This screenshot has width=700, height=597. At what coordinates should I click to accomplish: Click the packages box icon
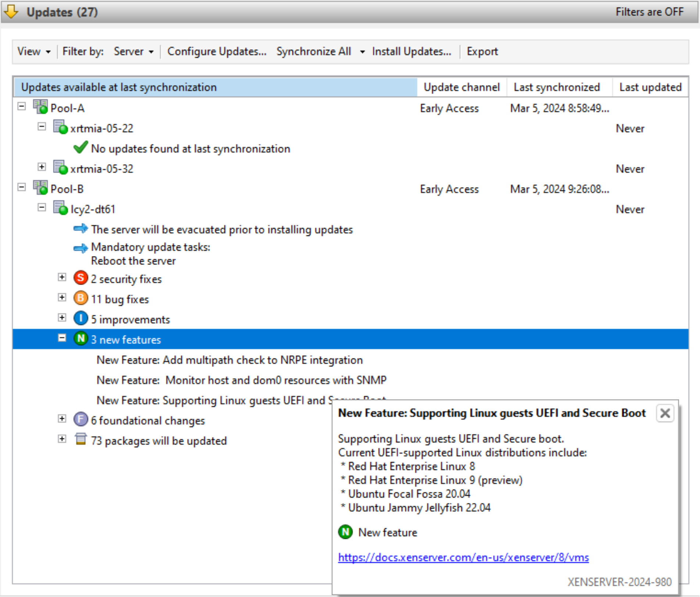pos(81,439)
